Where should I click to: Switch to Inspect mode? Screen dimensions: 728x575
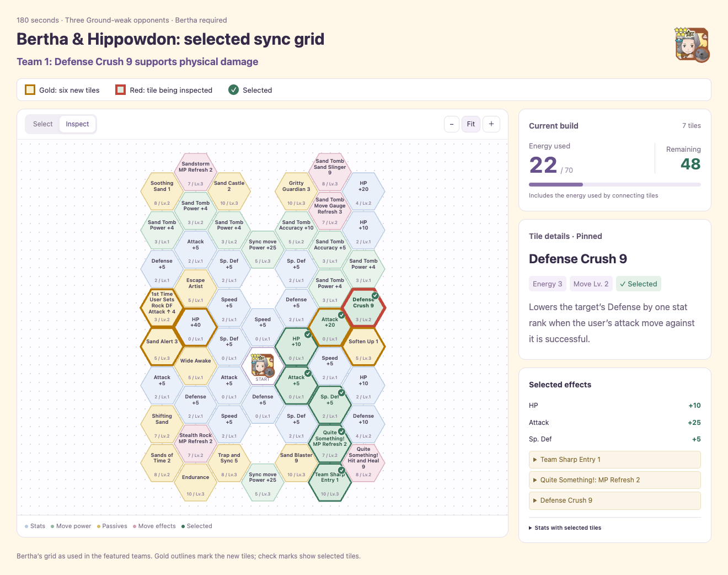click(77, 124)
